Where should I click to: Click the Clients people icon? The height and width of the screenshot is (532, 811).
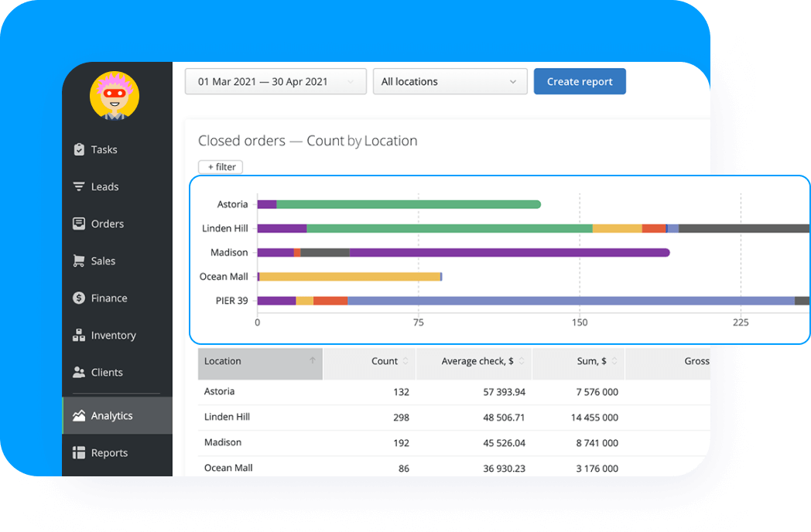(80, 372)
